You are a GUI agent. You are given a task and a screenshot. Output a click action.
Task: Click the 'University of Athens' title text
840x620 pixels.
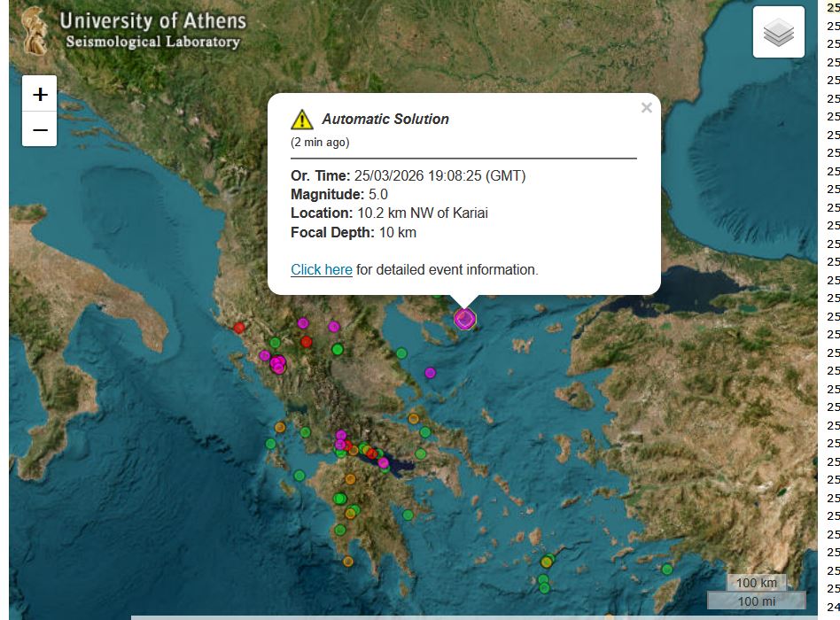pyautogui.click(x=152, y=21)
